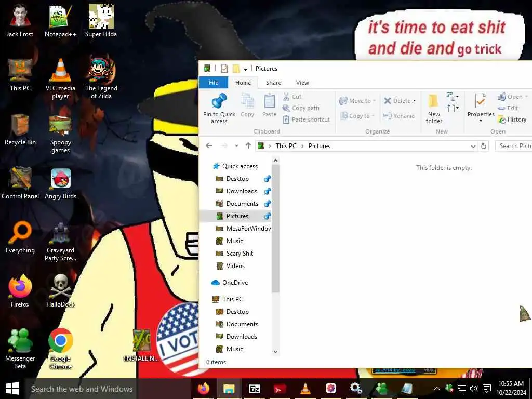Image resolution: width=532 pixels, height=399 pixels.
Task: Expand Properties dropdown arrow
Action: [x=481, y=121]
